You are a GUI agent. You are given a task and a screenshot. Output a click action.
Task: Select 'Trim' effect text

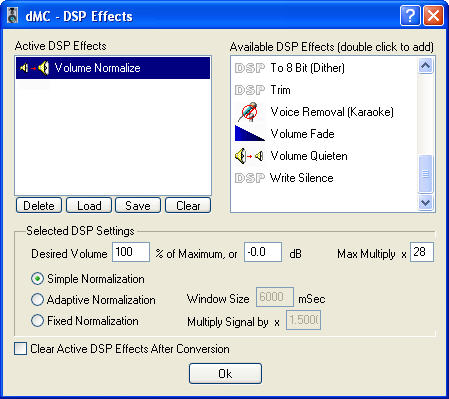(x=280, y=90)
